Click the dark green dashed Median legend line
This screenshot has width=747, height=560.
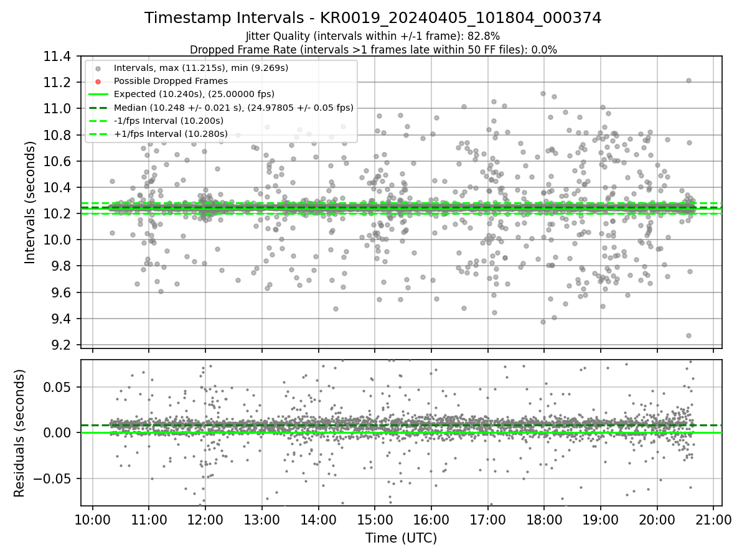pyautogui.click(x=98, y=108)
